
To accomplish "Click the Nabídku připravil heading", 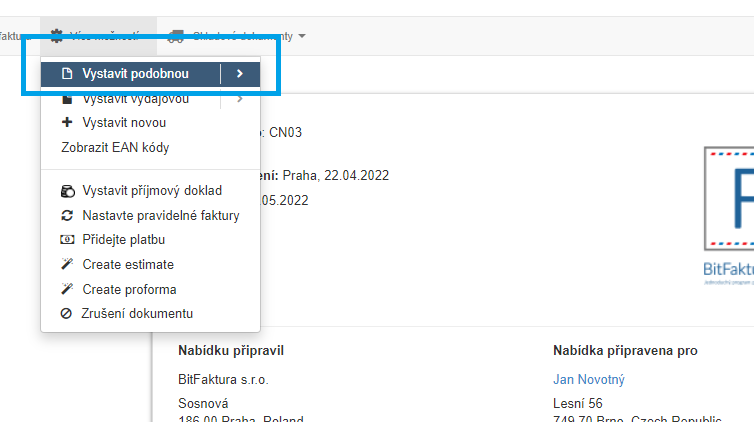I will [231, 351].
